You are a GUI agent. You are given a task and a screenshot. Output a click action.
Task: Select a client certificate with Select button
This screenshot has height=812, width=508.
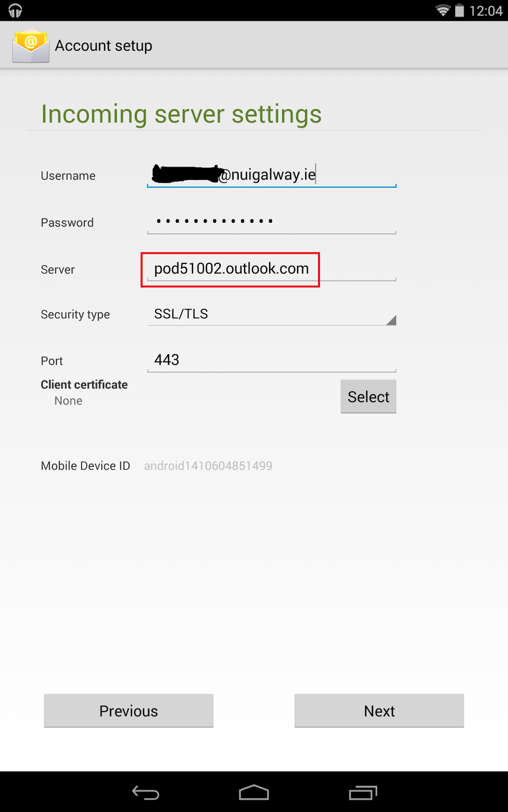(x=368, y=396)
